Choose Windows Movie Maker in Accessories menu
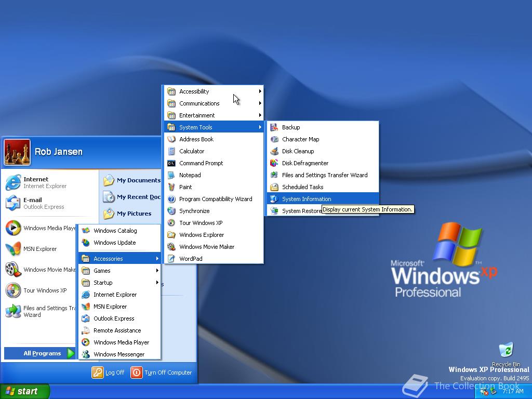This screenshot has height=399, width=532. click(214, 247)
